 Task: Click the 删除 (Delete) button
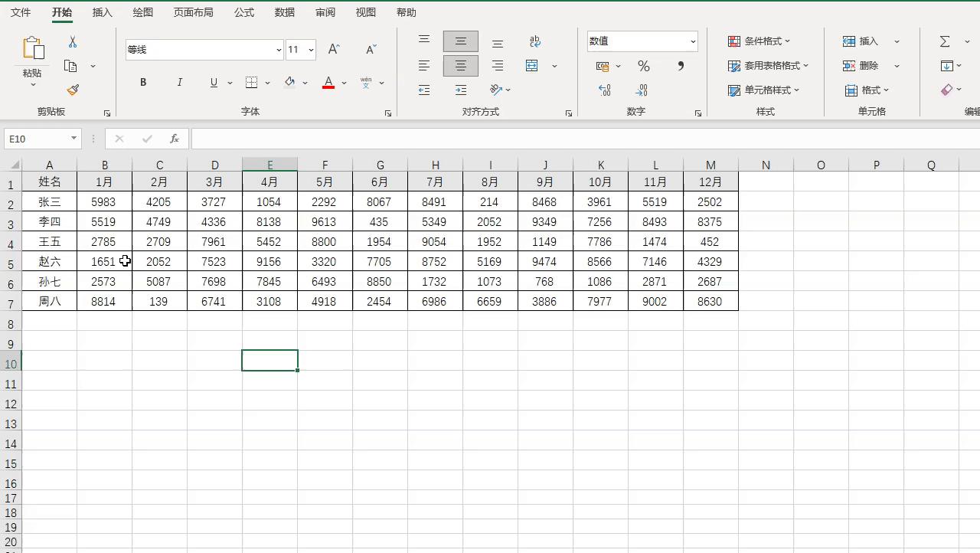tap(866, 66)
